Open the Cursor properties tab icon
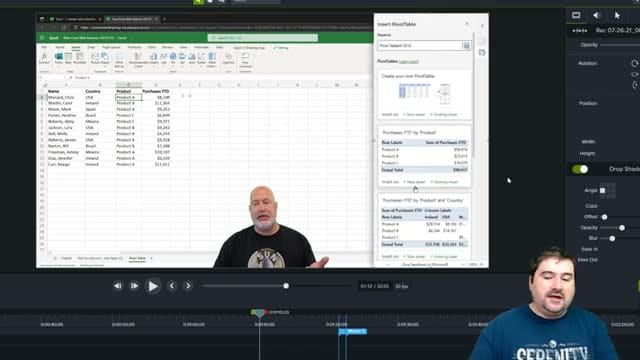The height and width of the screenshot is (360, 640). [617, 16]
